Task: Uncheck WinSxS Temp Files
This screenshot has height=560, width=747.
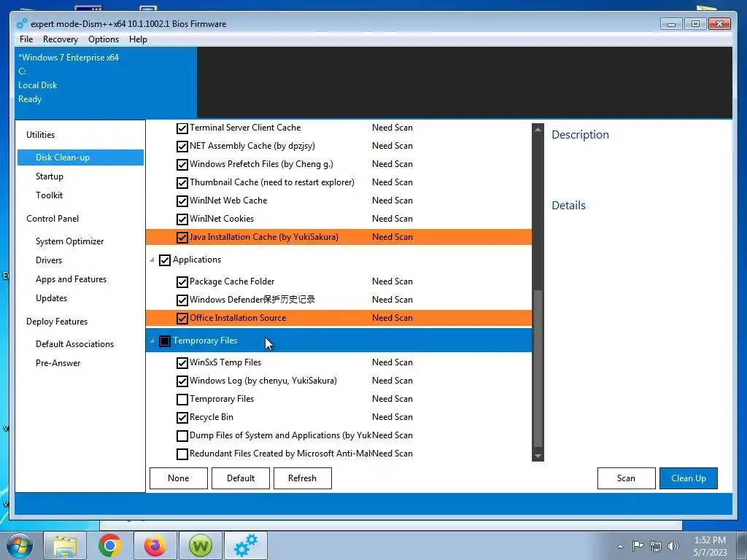Action: [x=182, y=363]
